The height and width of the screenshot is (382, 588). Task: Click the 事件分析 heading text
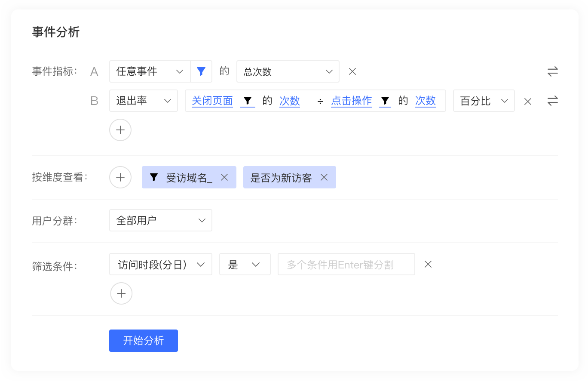point(56,32)
